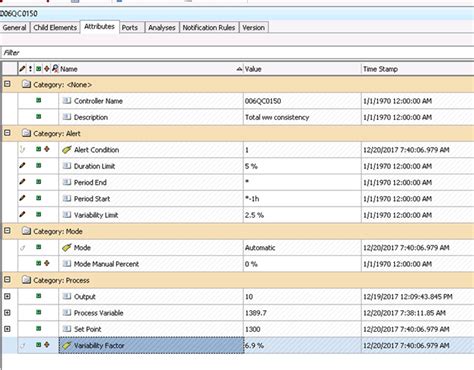Click the pencil icon on Duration Limit row
This screenshot has height=370, width=474.
coord(22,165)
